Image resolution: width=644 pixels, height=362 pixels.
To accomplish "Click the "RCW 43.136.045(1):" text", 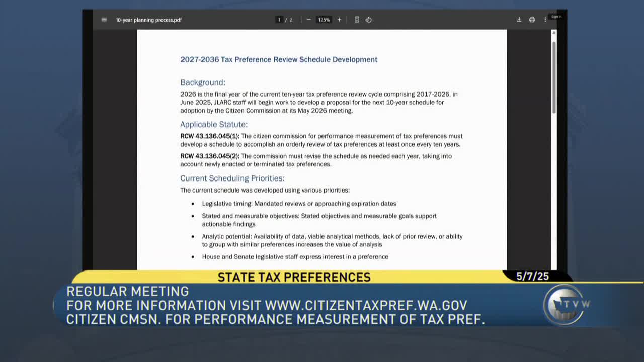I will coord(210,136).
